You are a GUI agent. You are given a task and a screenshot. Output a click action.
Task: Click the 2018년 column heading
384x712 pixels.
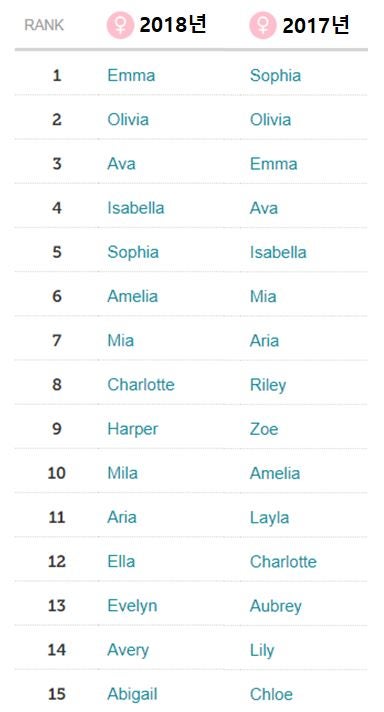pos(173,25)
